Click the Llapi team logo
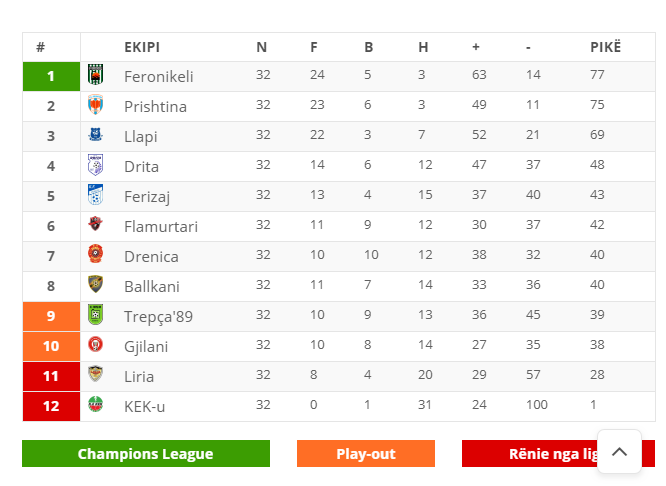Viewport: 666px width, 486px height. [x=96, y=134]
